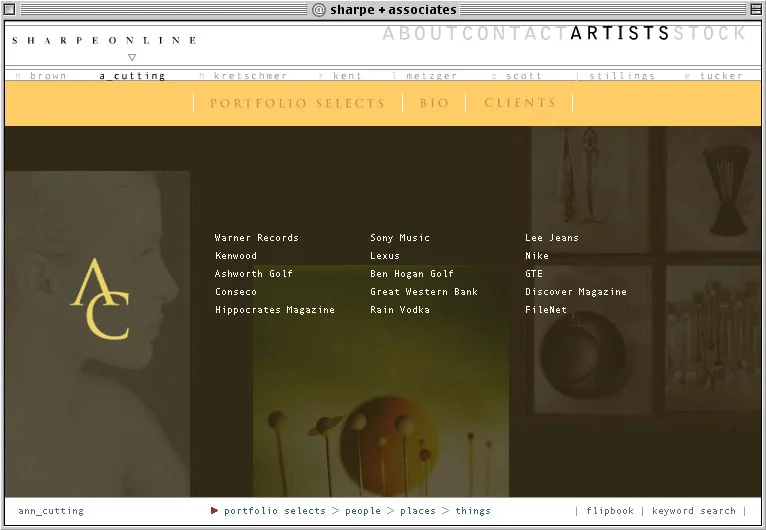Select artist a_cutting
766x530 pixels.
pyautogui.click(x=132, y=76)
